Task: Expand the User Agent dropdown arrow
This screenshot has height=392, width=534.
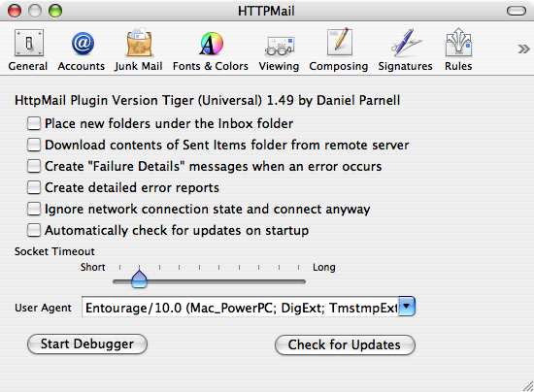Action: (x=407, y=307)
